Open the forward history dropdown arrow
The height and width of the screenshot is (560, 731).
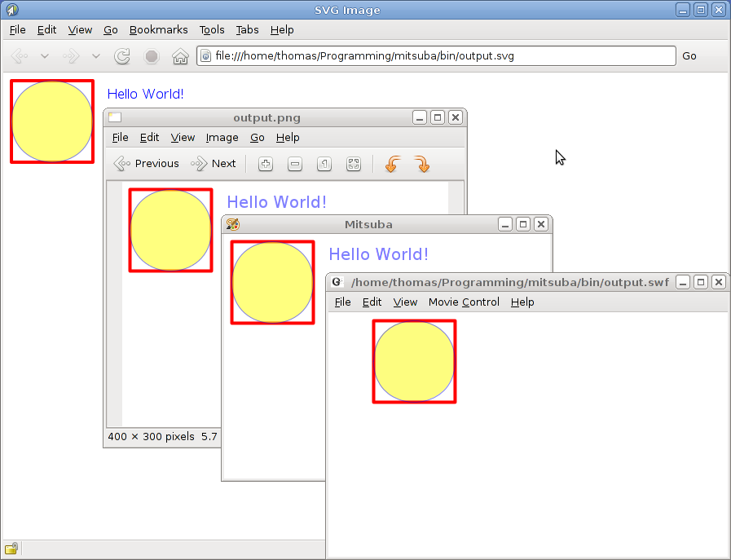pyautogui.click(x=96, y=56)
